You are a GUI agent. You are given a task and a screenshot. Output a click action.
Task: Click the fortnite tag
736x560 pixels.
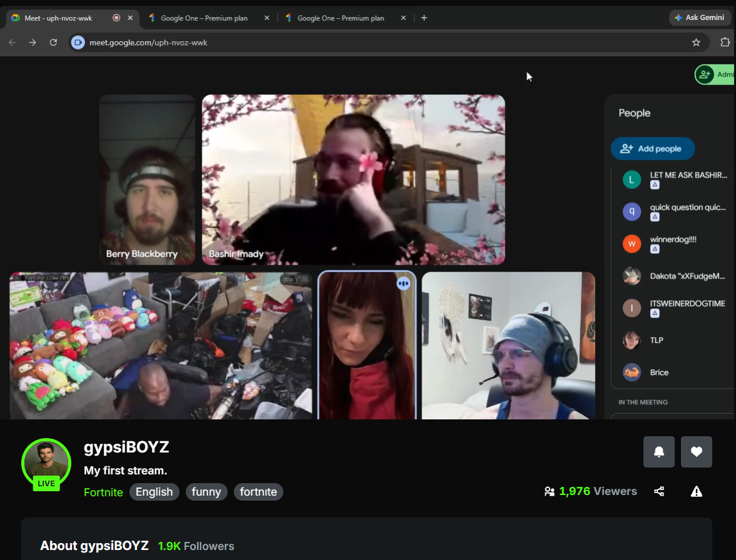(258, 492)
